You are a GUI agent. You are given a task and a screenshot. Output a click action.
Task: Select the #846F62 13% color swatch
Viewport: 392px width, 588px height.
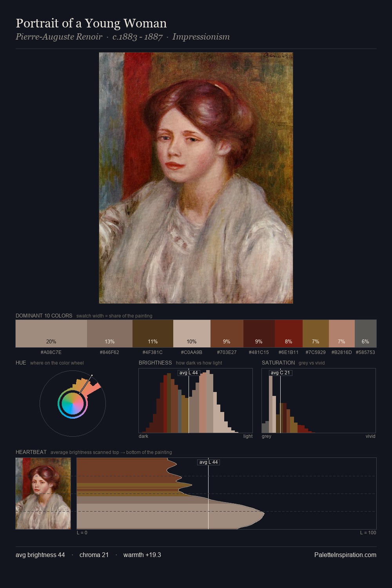click(x=110, y=334)
